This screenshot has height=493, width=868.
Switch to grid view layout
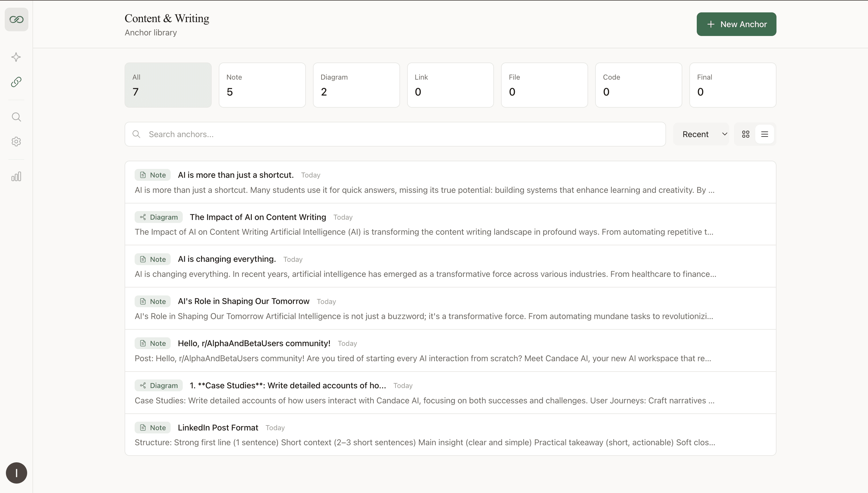[x=745, y=134]
